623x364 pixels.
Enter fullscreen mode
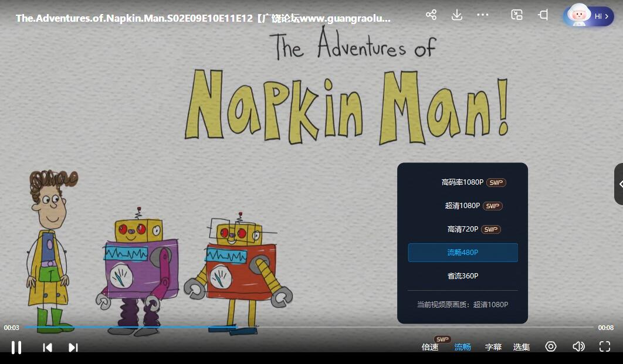(605, 346)
